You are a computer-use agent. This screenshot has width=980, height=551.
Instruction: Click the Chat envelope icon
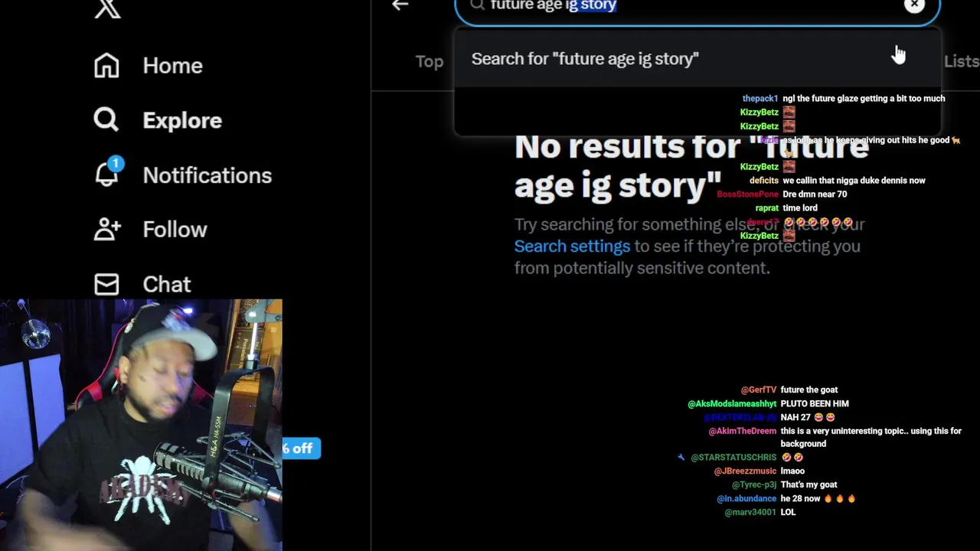click(106, 285)
